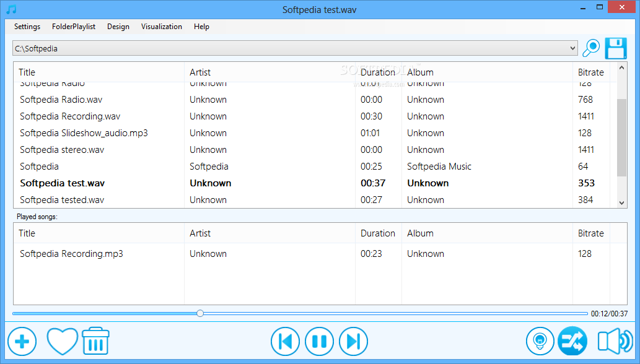640x364 pixels.
Task: Click the magnifier search folder icon
Action: point(590,48)
